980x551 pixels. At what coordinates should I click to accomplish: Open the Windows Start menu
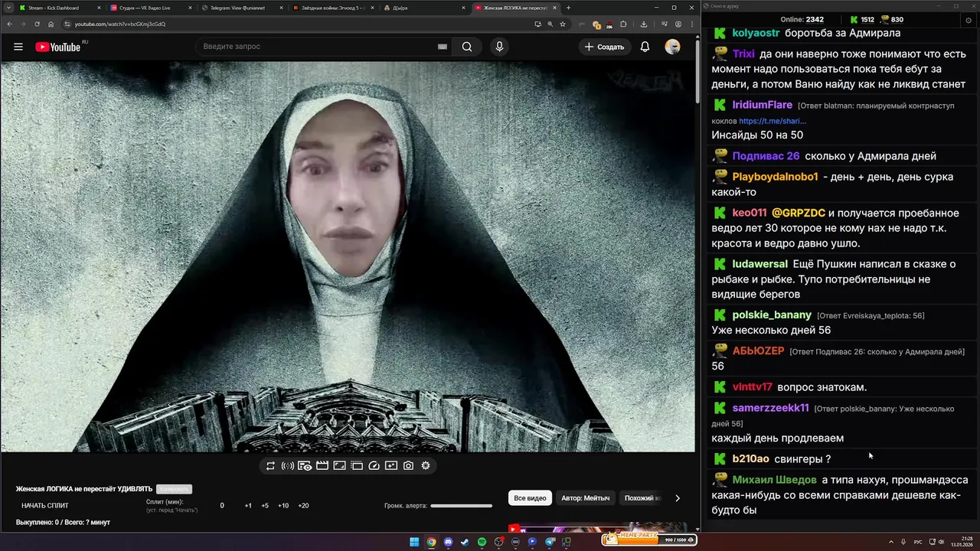tap(414, 542)
